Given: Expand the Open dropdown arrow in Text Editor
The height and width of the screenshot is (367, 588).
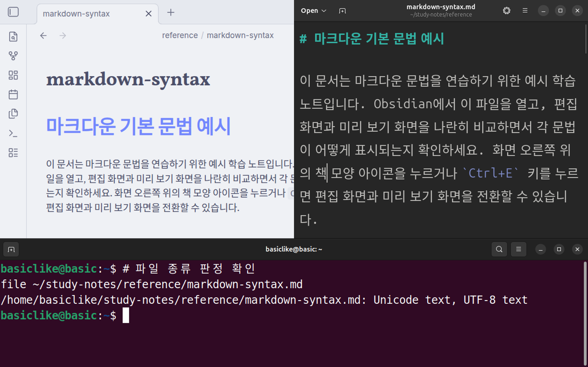Looking at the screenshot, I should click(324, 11).
